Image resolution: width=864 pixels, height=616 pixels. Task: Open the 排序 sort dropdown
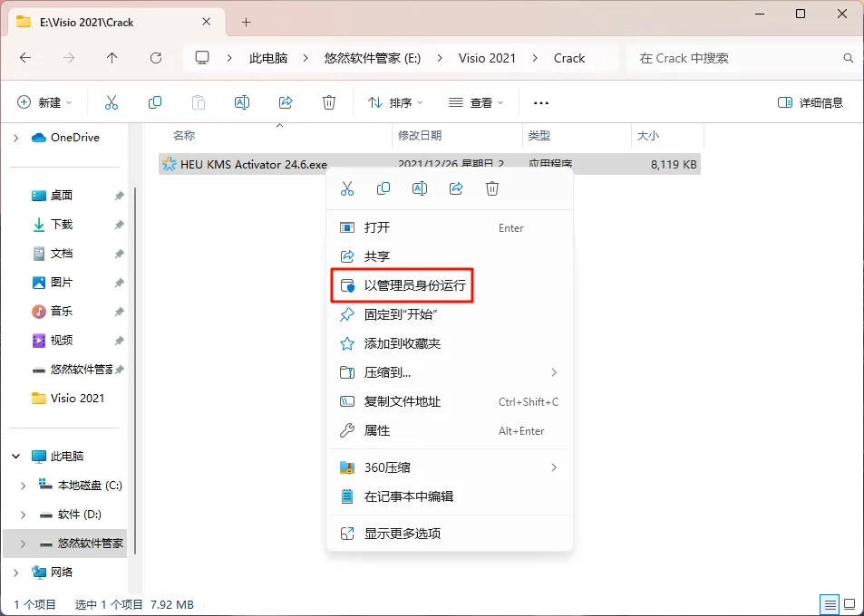pos(395,102)
